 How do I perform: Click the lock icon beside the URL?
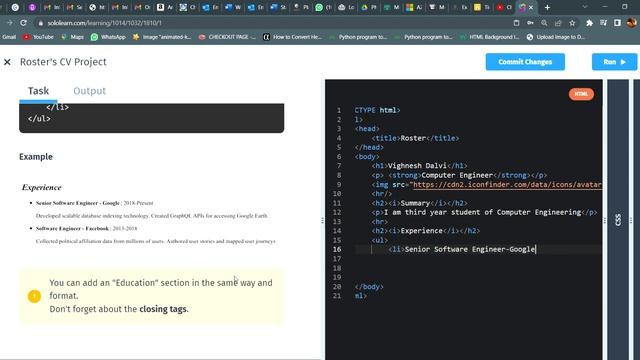pos(40,23)
